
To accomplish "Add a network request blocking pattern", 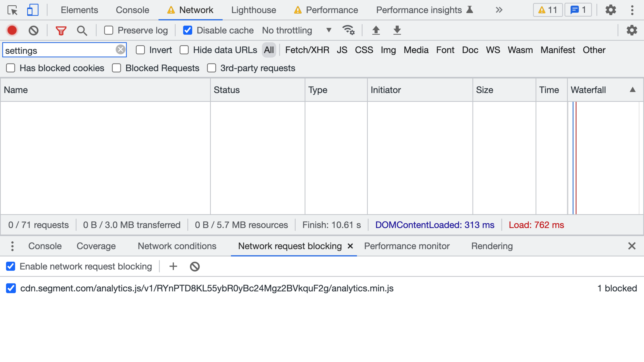I will [x=173, y=266].
